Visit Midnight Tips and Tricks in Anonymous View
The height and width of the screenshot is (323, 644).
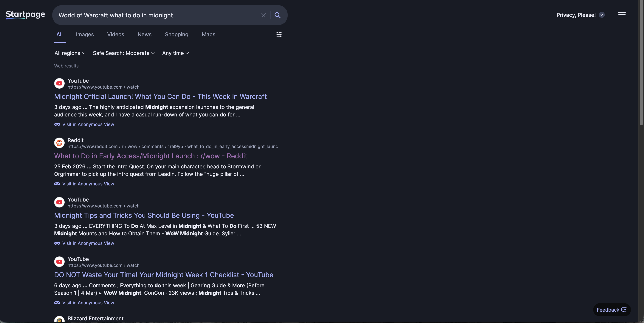click(x=88, y=243)
